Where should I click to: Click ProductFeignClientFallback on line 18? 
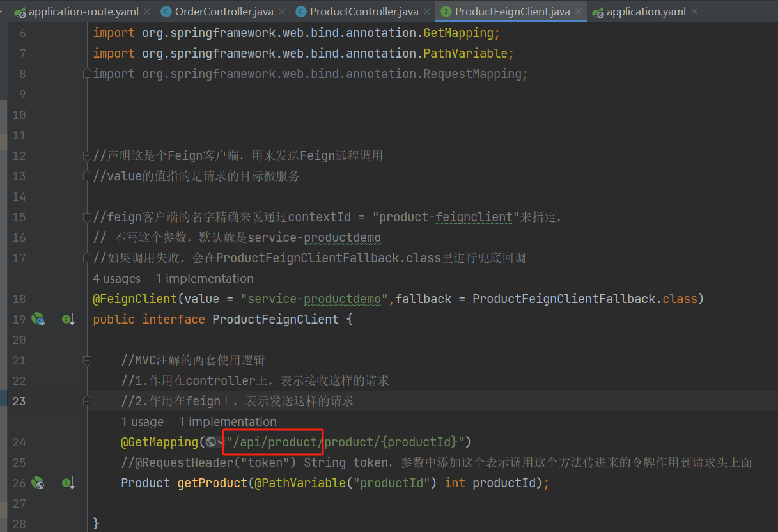564,299
